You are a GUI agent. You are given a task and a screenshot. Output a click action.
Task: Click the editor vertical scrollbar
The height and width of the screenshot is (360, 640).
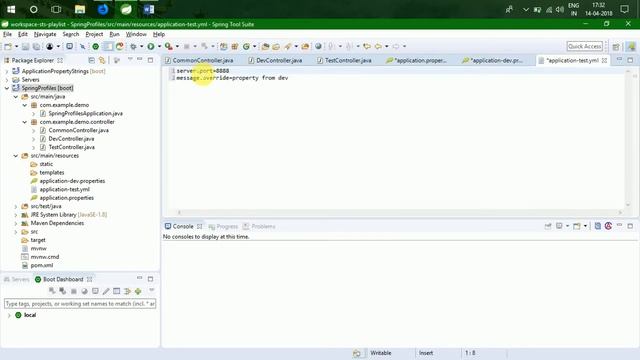point(628,138)
